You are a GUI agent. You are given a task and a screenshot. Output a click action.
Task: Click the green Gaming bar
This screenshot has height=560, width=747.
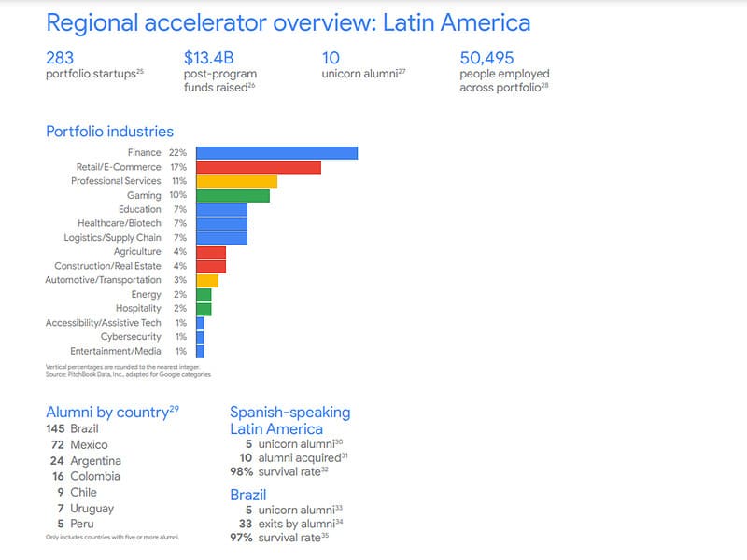[233, 196]
